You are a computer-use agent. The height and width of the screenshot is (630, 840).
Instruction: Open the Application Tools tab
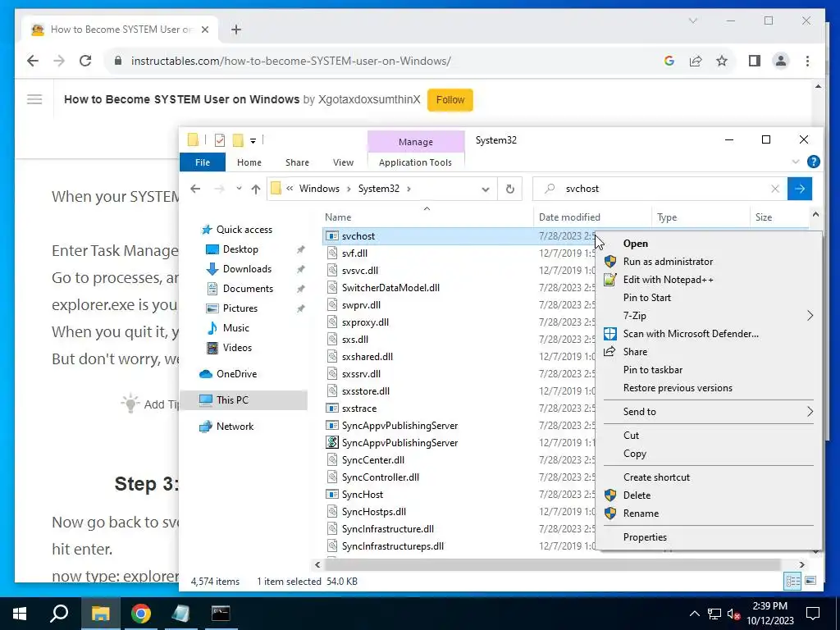tap(415, 162)
